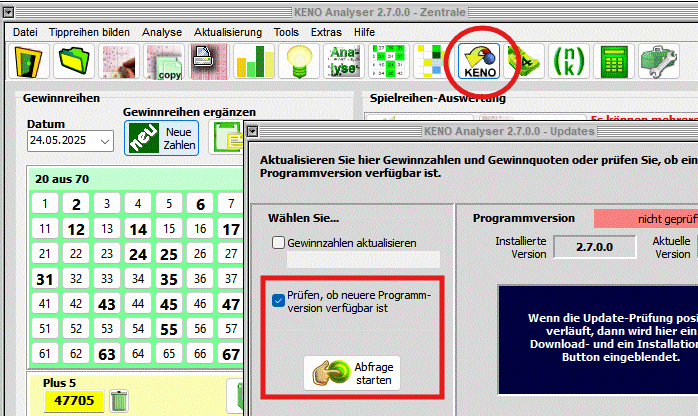Open the Extras menu
The height and width of the screenshot is (416, 698).
[x=326, y=32]
